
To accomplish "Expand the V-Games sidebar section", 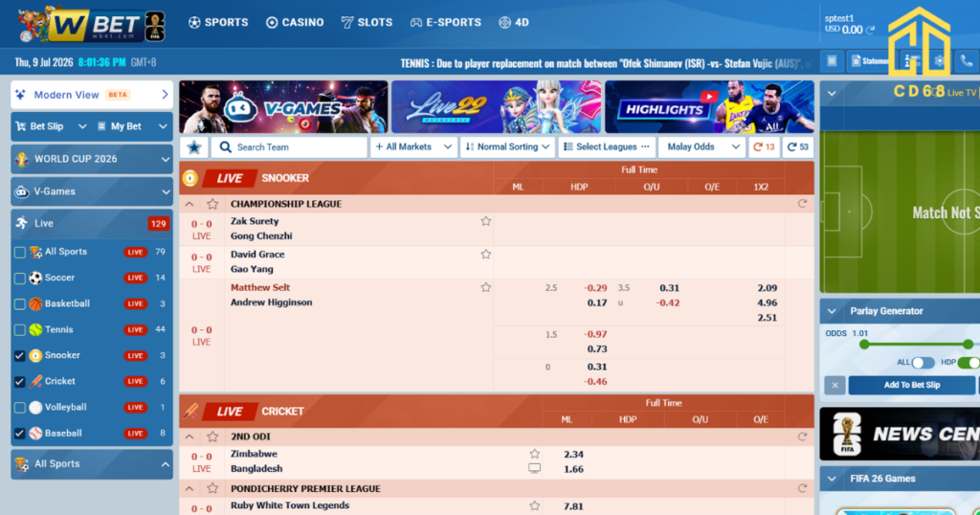I will click(92, 191).
